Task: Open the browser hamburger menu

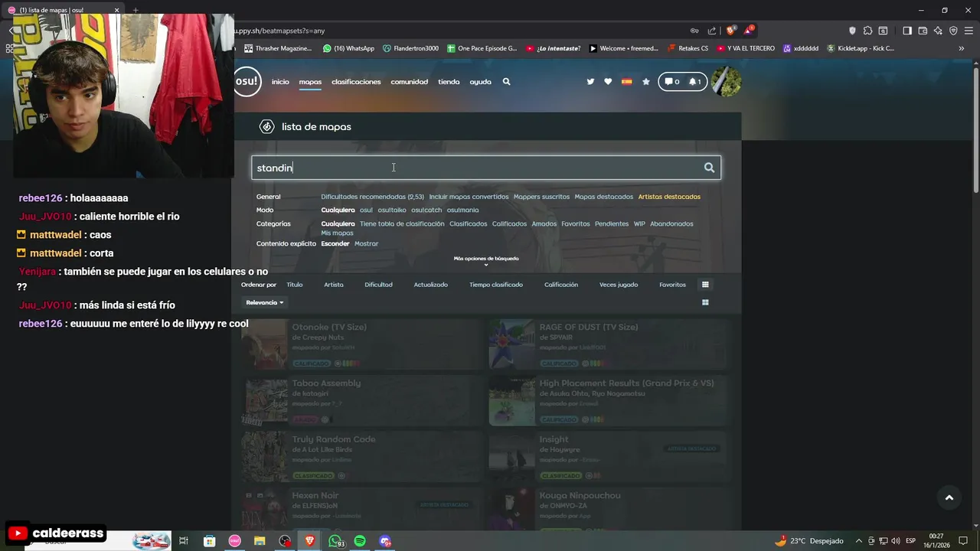Action: (x=969, y=31)
